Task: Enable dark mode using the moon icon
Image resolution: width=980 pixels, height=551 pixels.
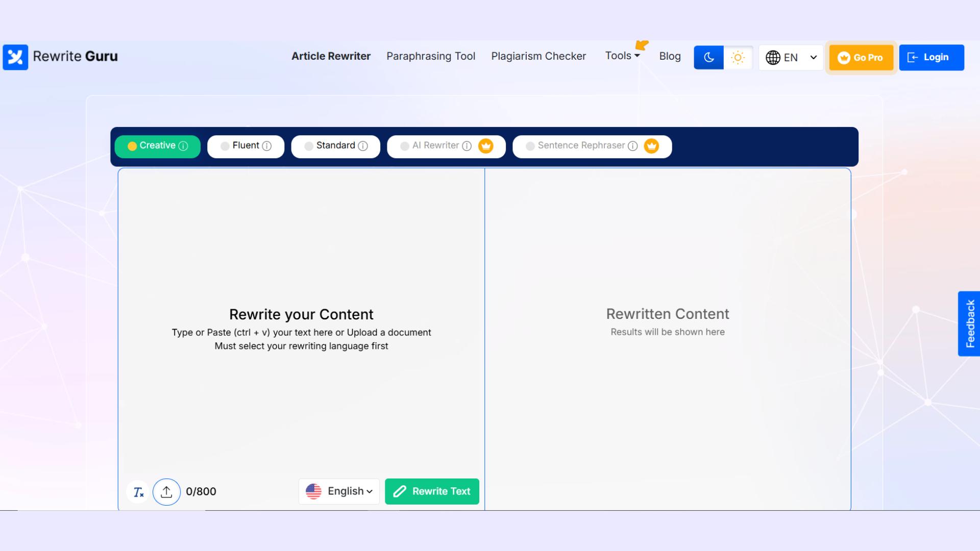Action: click(x=708, y=57)
